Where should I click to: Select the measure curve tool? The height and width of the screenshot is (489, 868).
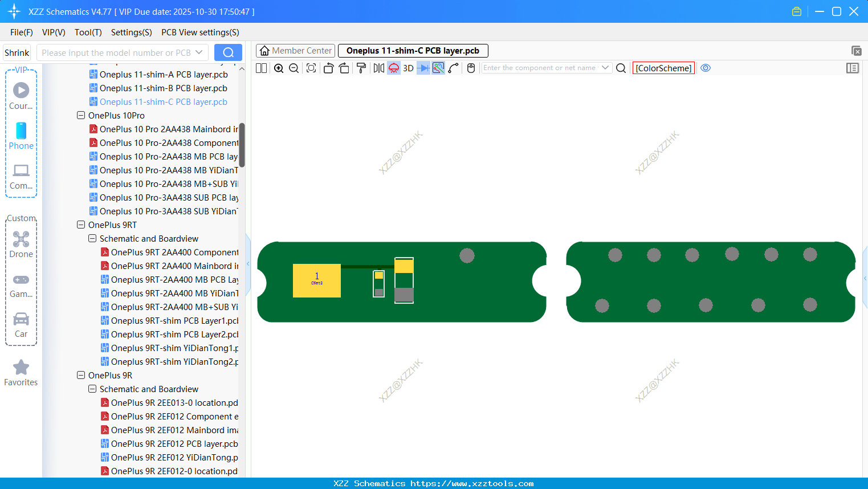pyautogui.click(x=453, y=68)
